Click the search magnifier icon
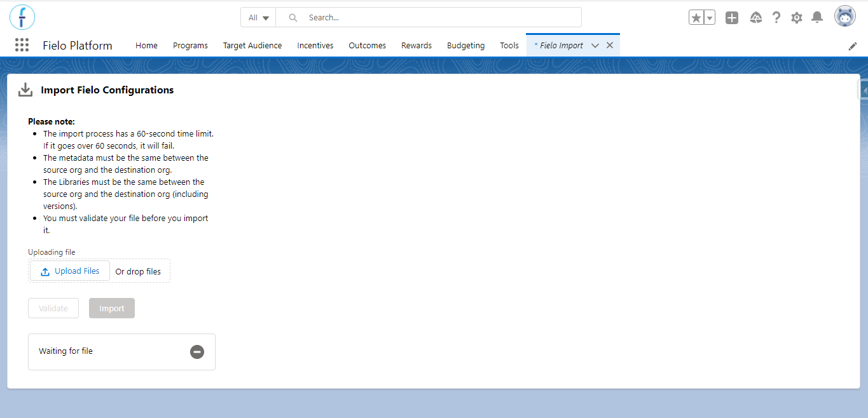 [293, 18]
